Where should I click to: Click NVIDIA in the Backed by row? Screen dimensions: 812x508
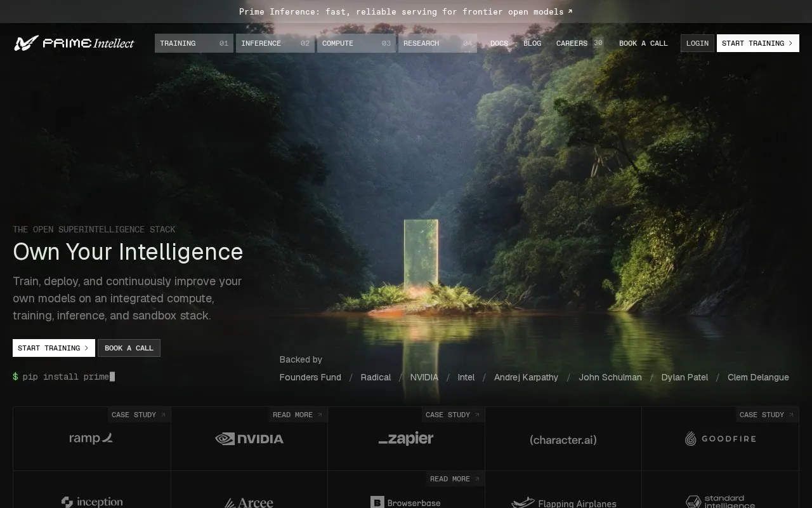pyautogui.click(x=424, y=377)
